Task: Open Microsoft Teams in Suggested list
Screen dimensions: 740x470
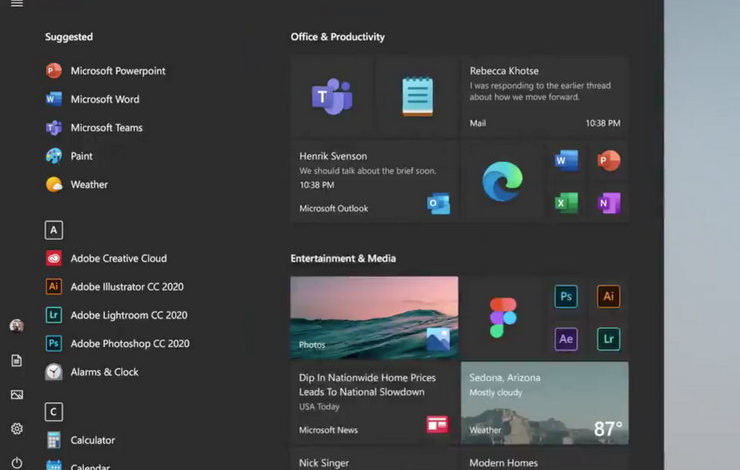Action: [94, 127]
